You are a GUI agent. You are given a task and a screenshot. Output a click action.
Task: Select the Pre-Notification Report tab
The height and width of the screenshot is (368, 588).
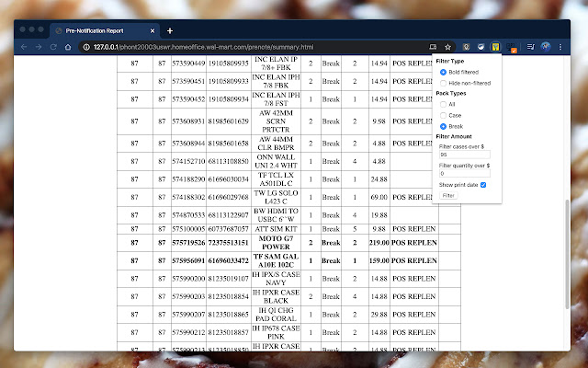104,30
